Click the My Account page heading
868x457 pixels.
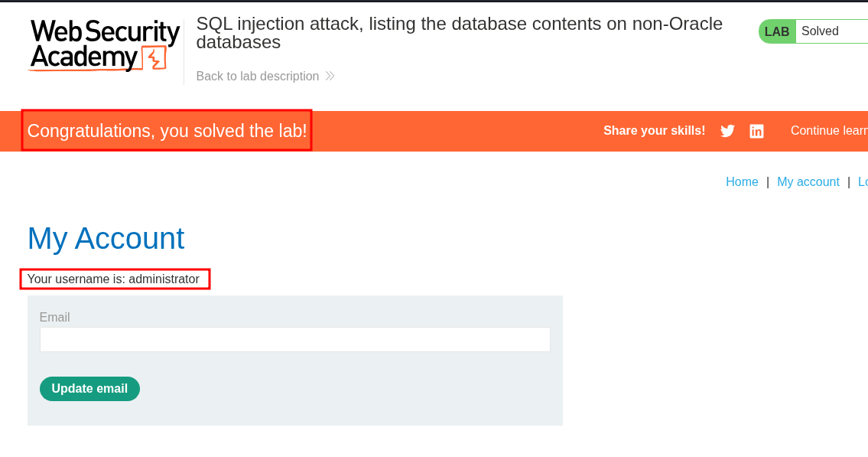(x=106, y=238)
